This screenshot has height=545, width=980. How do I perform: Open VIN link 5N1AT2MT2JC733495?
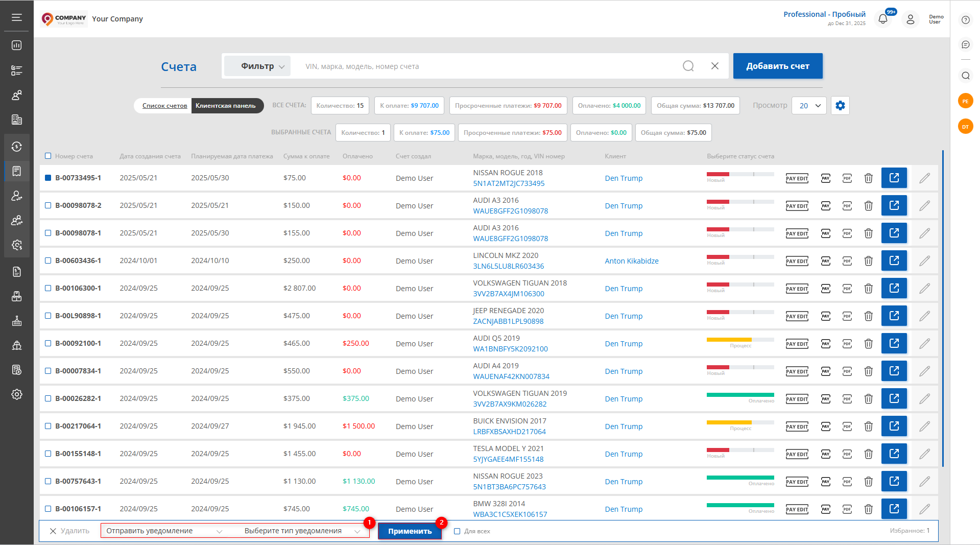(x=509, y=183)
